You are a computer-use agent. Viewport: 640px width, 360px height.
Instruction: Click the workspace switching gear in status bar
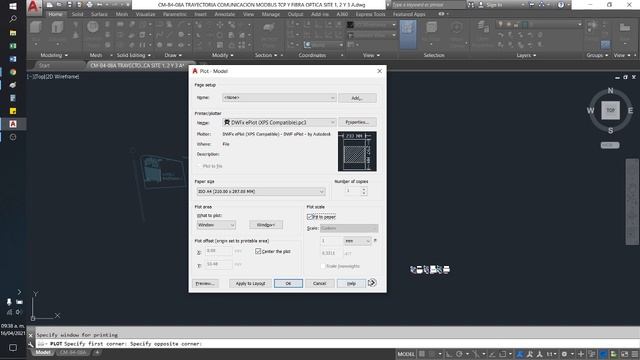point(564,354)
